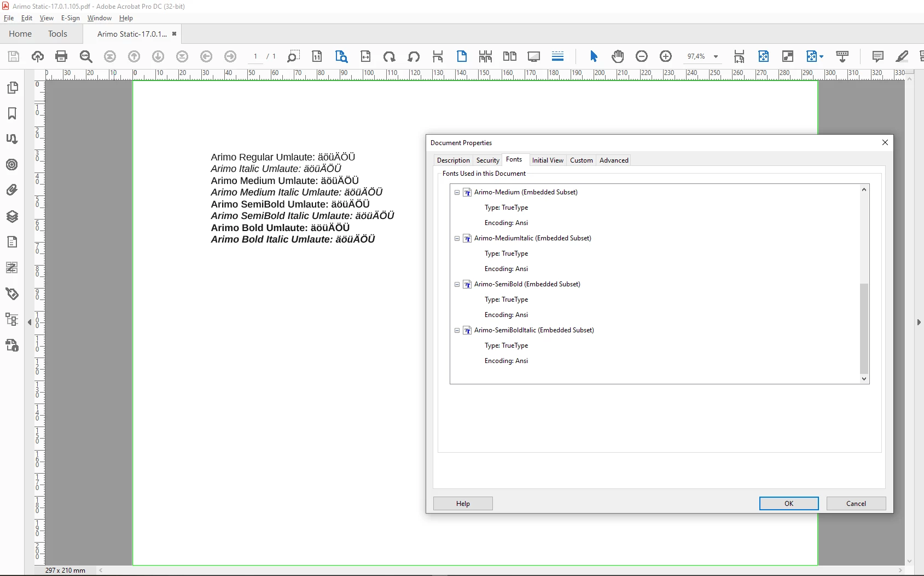Zoom out with the minus icon
Viewport: 924px width, 576px height.
[x=642, y=56]
